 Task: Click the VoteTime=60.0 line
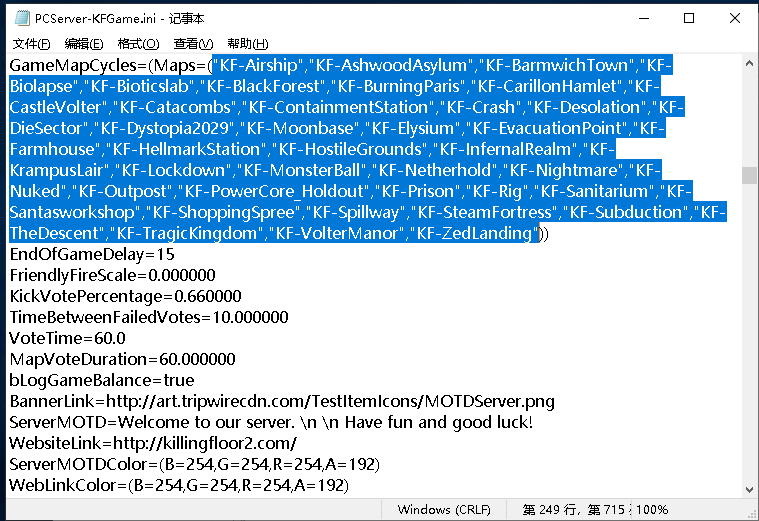67,338
